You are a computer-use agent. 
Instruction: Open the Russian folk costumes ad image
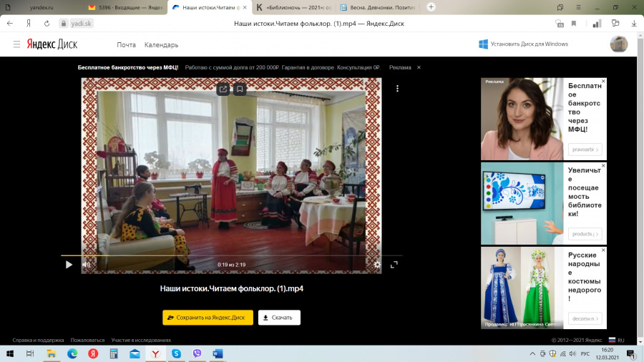click(522, 288)
